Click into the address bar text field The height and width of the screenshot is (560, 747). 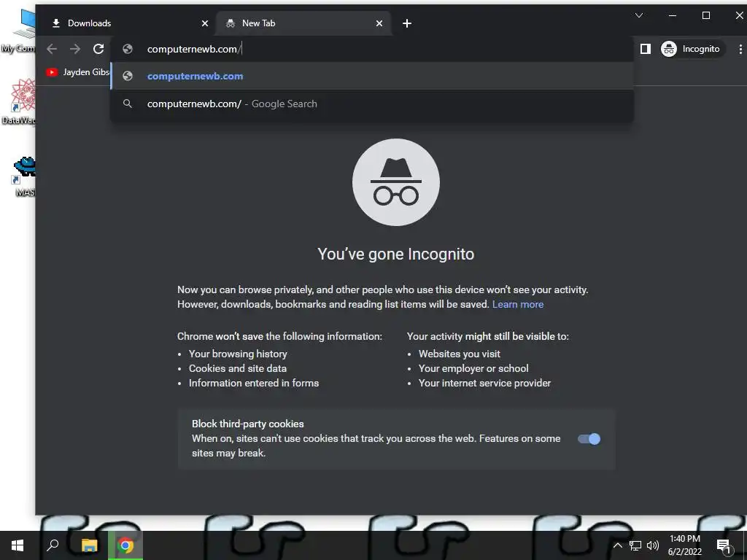[x=371, y=49]
